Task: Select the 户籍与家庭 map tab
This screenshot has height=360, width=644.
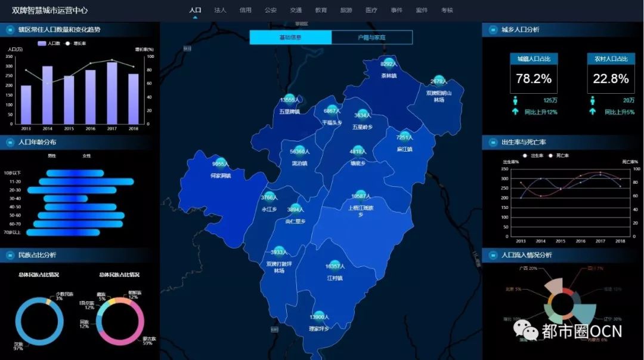Action: [371, 37]
